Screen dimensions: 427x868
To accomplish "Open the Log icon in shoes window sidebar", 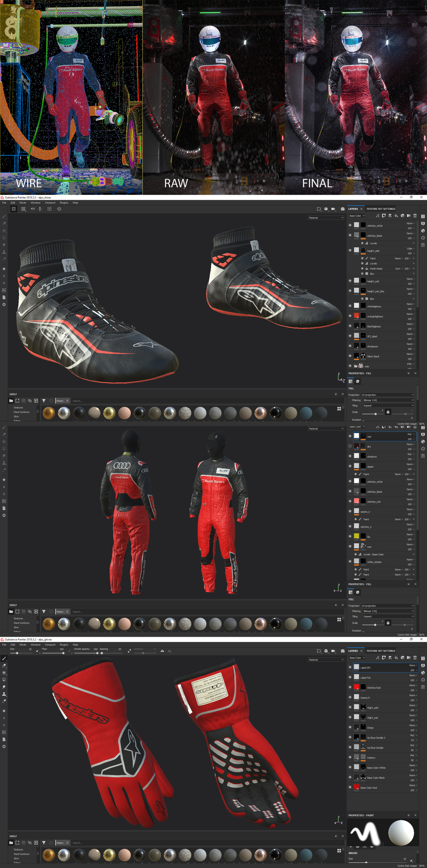I will tap(423, 245).
